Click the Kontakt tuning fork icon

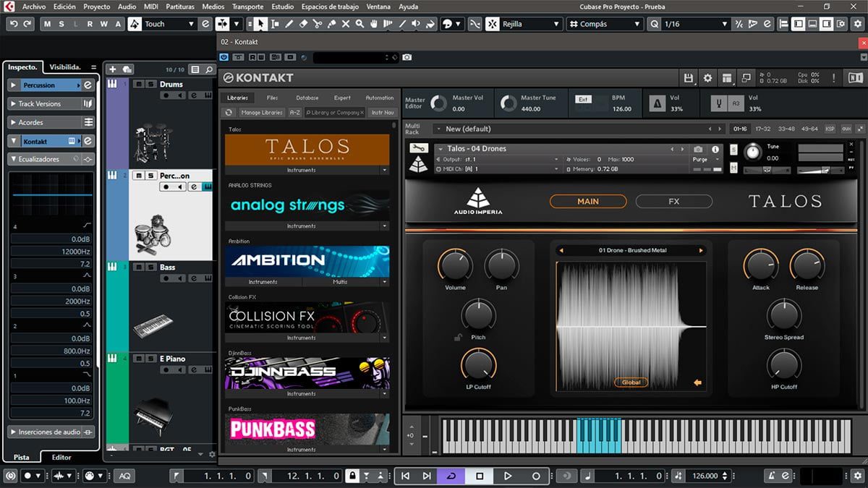(719, 103)
